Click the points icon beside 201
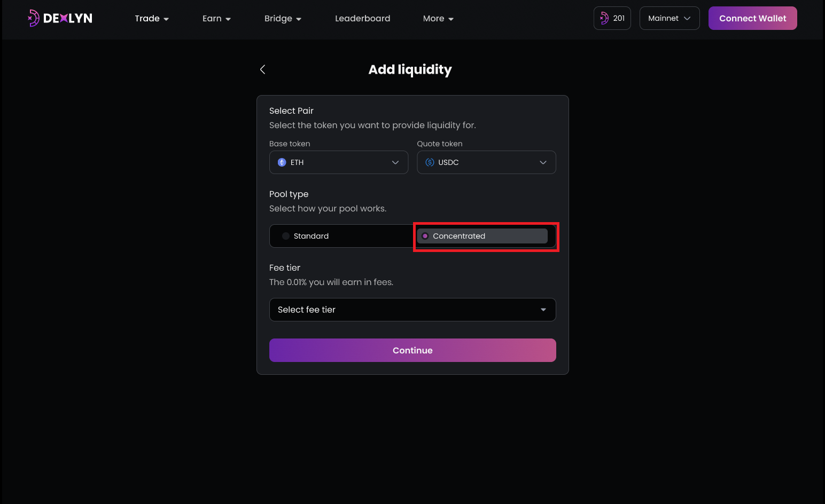The image size is (825, 504). coord(604,18)
